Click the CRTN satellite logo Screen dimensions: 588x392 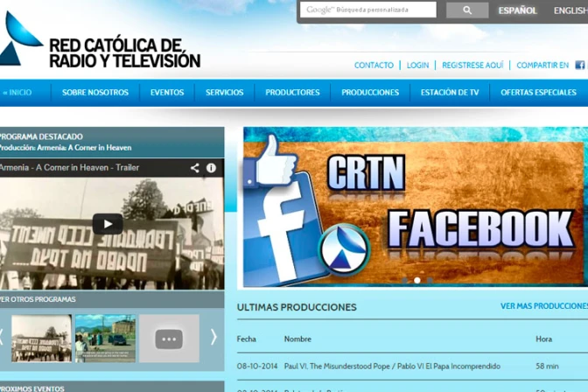pyautogui.click(x=21, y=39)
